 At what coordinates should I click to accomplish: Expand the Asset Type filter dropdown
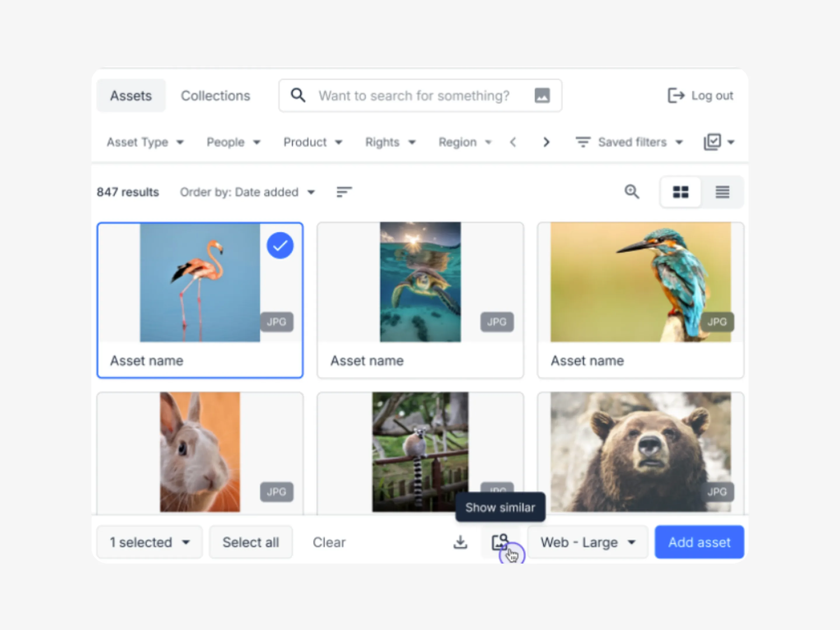(x=145, y=142)
